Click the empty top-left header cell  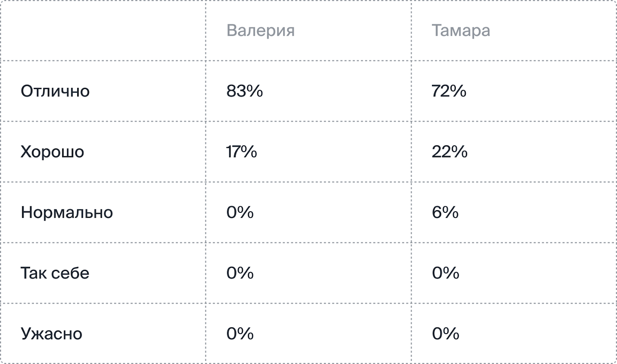tap(103, 30)
